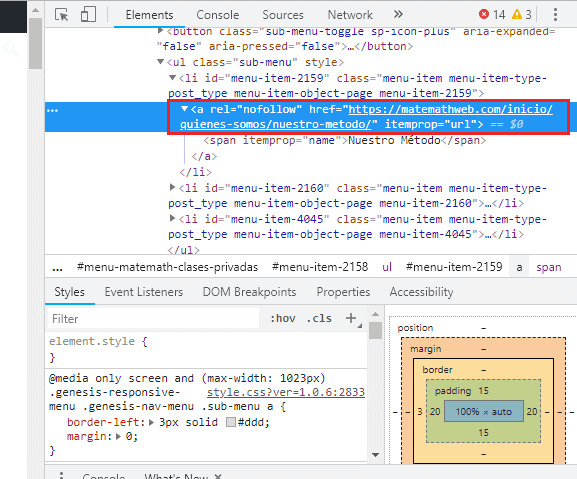Viewport: 577px width, 479px height.
Task: Click the box model padding top value 15
Action: coord(484,391)
